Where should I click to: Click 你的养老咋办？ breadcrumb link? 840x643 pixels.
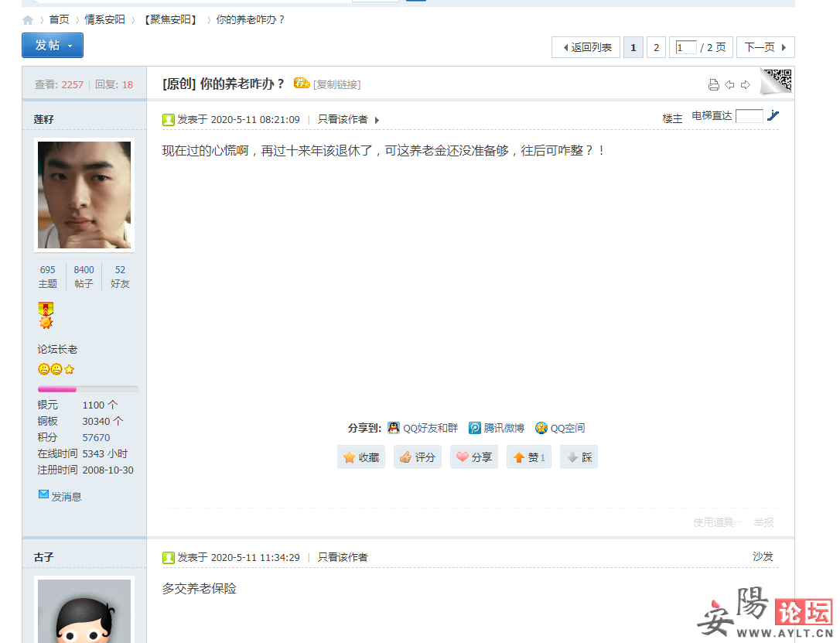coord(250,20)
